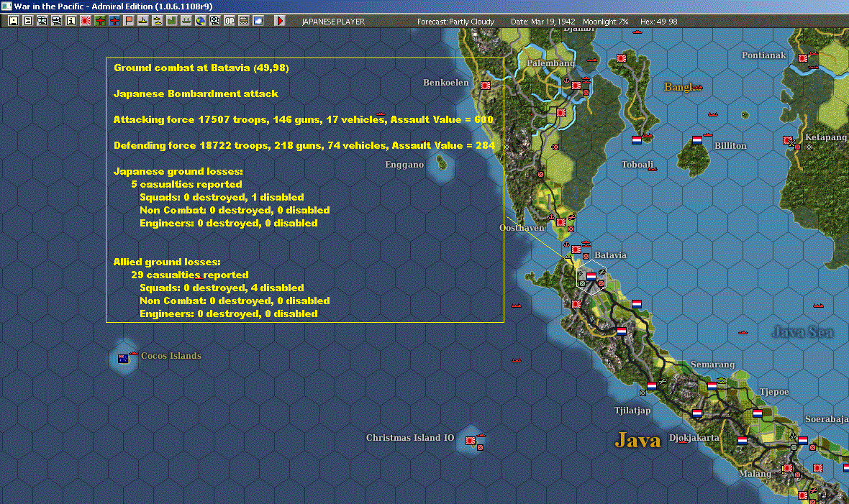Viewport: 849px width, 504px height.
Task: Select the Japanese flag base at Palembang
Action: 576,86
